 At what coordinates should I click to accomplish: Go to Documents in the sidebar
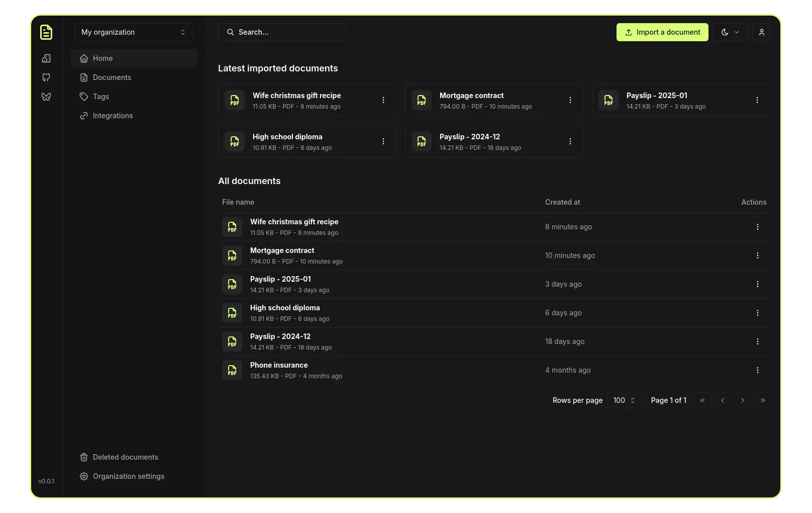[112, 77]
